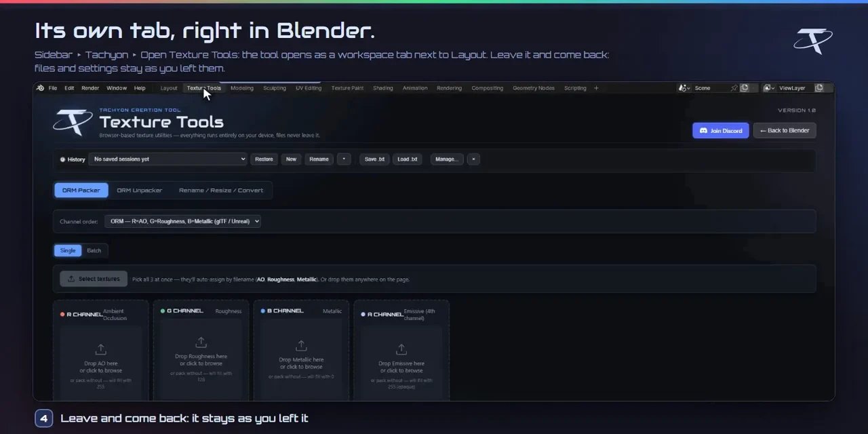This screenshot has width=868, height=434.
Task: Add a new workspace with the plus icon
Action: 596,88
